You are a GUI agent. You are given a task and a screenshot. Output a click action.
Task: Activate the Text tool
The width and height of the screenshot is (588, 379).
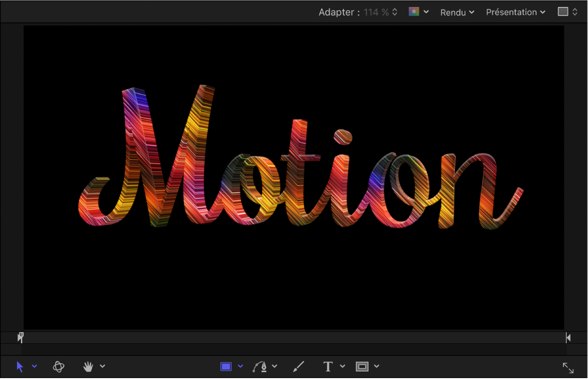tap(328, 366)
